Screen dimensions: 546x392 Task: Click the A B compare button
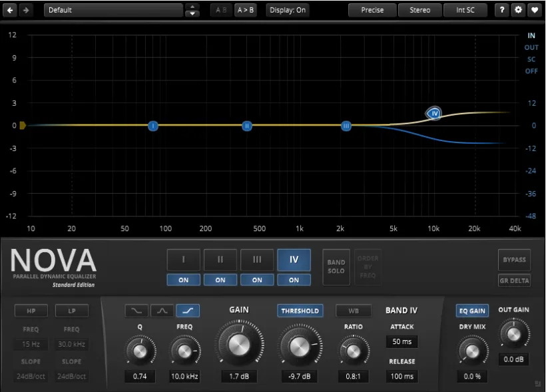pos(221,10)
